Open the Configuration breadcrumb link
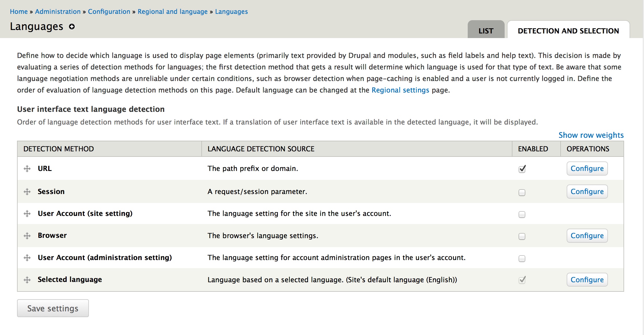 click(x=109, y=12)
